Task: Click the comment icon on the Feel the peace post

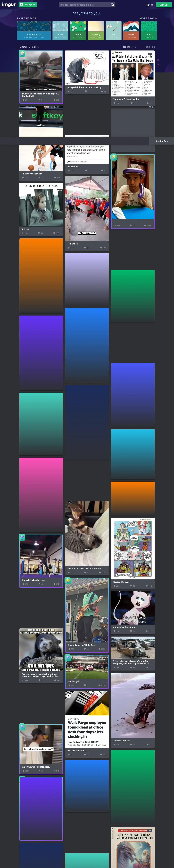Action: click(x=85, y=572)
